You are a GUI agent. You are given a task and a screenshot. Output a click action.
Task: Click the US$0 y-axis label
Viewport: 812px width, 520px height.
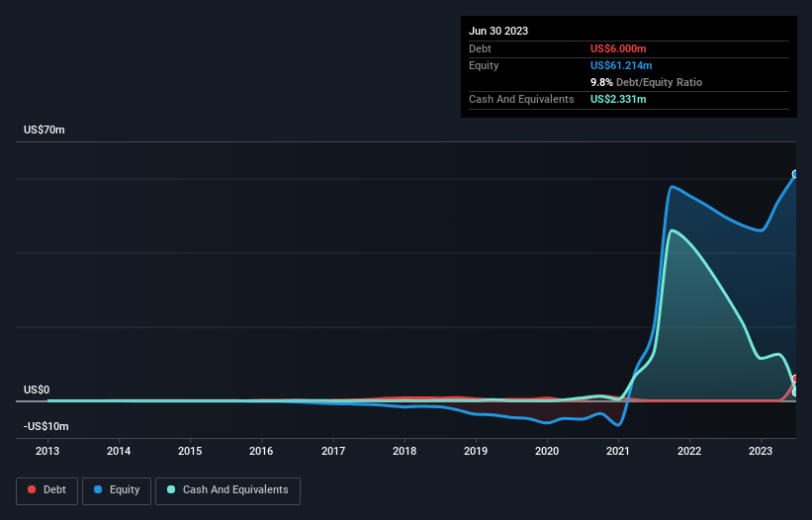(37, 390)
